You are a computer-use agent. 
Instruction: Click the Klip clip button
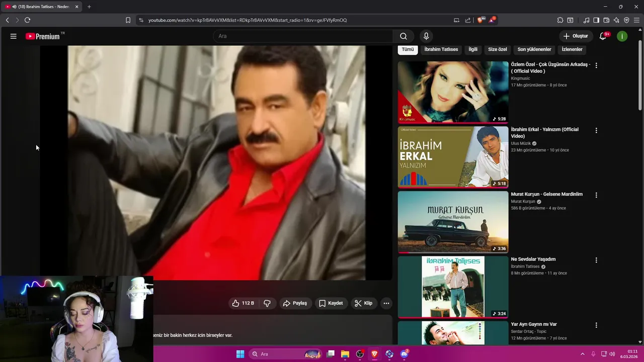363,303
